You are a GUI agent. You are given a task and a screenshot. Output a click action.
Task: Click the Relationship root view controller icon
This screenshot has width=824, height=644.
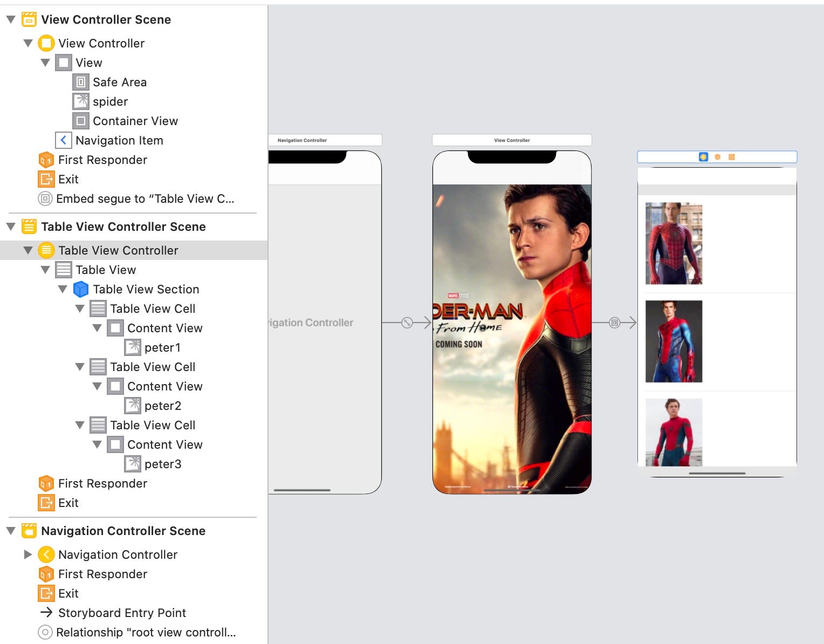(x=45, y=632)
